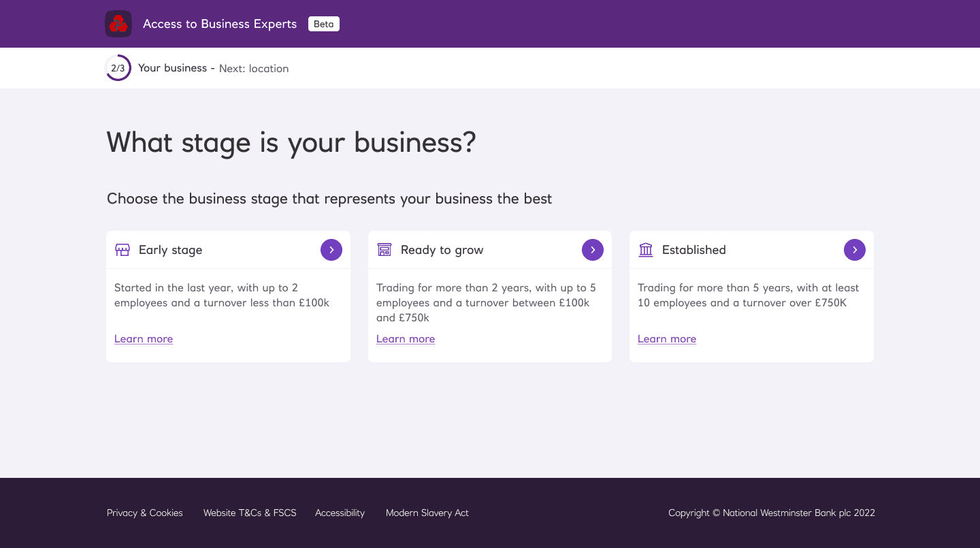Click the Early stage card title
This screenshot has width=980, height=548.
pos(170,250)
